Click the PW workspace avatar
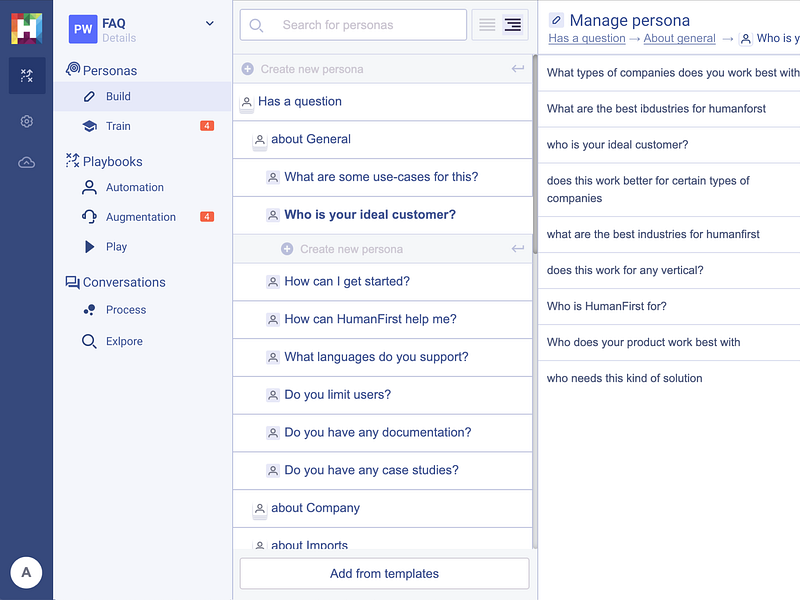This screenshot has height=600, width=800. click(x=83, y=29)
